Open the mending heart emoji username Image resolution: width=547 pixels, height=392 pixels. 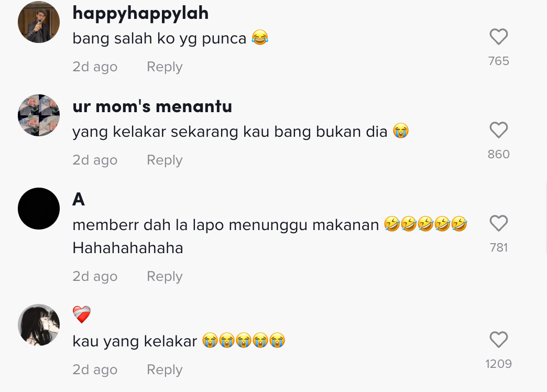(82, 314)
